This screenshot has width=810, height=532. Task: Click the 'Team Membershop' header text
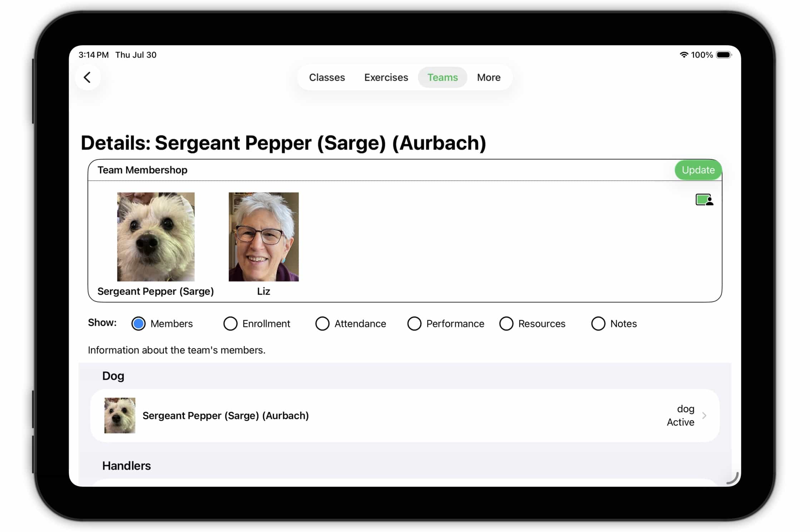coord(142,170)
